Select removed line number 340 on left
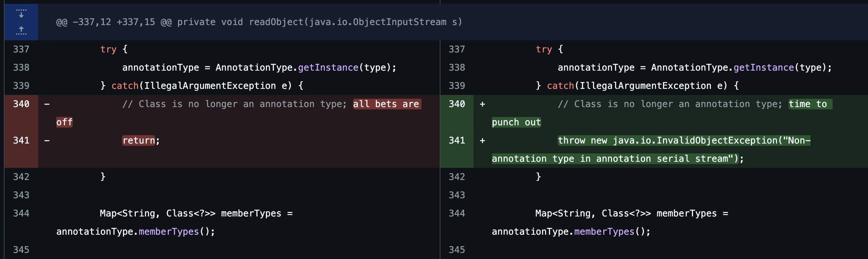Viewport: 868px width, 259px height. [x=21, y=104]
